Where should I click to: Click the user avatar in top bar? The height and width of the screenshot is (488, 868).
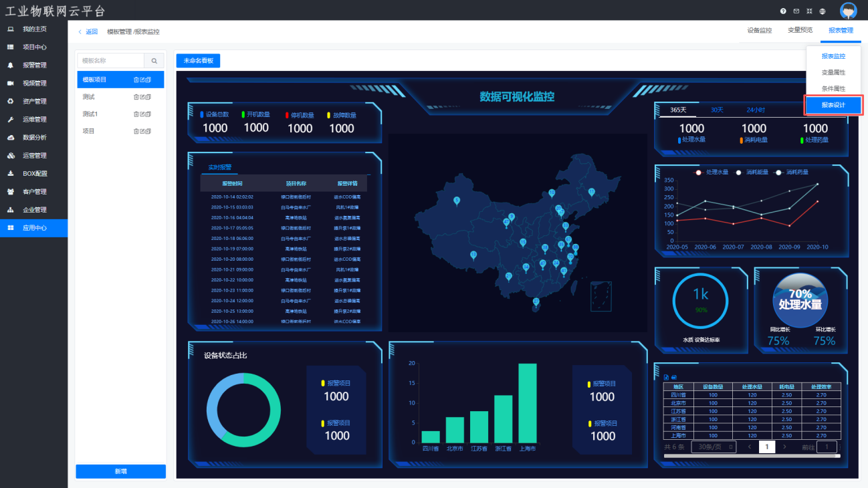point(848,11)
